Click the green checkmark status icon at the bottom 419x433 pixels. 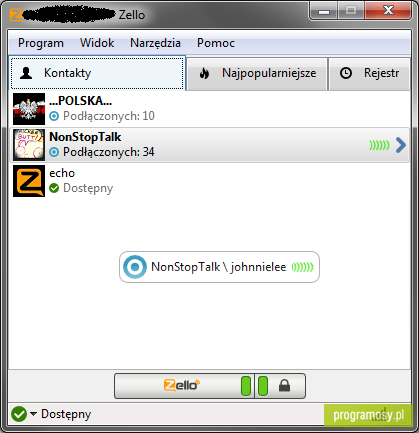(19, 414)
